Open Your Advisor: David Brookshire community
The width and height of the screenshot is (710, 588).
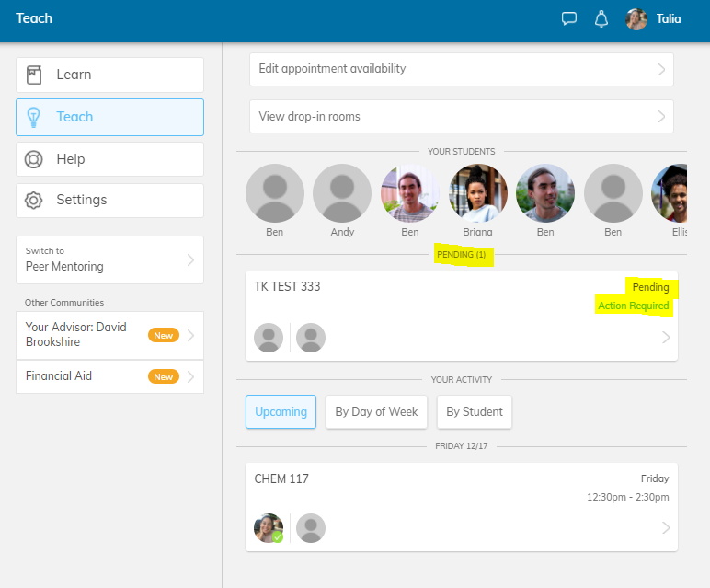pyautogui.click(x=109, y=335)
